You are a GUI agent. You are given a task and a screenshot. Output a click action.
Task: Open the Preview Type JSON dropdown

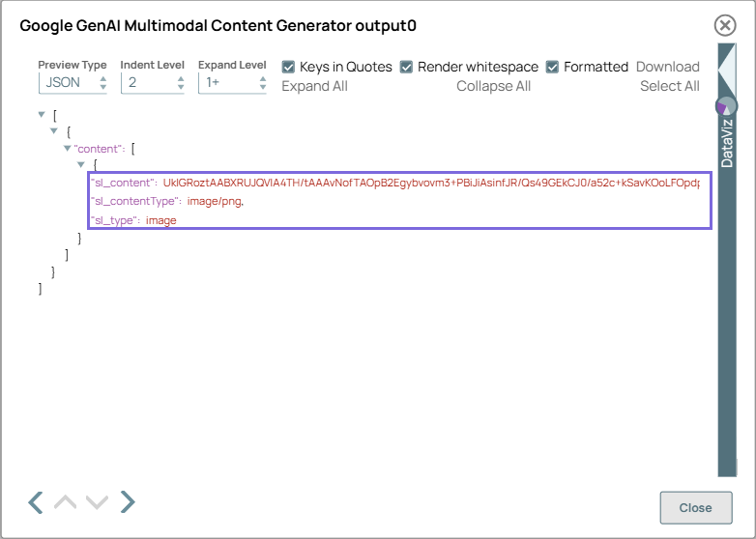pyautogui.click(x=73, y=83)
